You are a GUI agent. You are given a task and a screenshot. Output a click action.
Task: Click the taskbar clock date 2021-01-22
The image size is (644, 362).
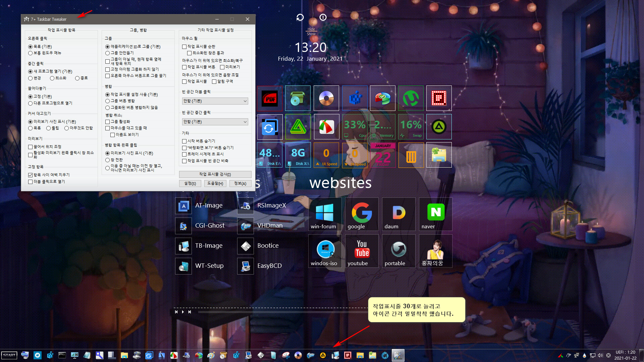pyautogui.click(x=626, y=358)
